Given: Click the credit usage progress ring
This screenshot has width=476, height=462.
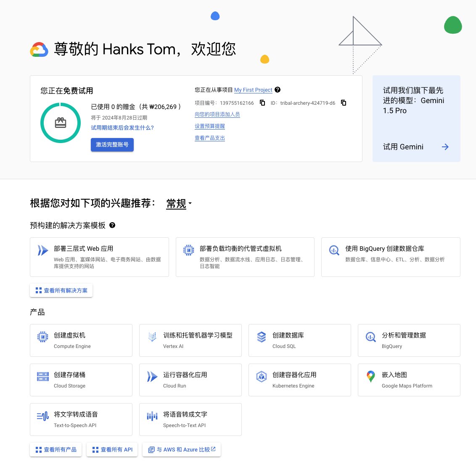Looking at the screenshot, I should point(61,123).
